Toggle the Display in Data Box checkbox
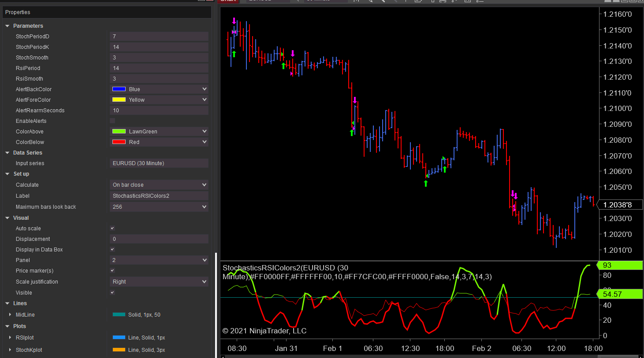Viewport: 644px width, 358px height. pos(112,249)
